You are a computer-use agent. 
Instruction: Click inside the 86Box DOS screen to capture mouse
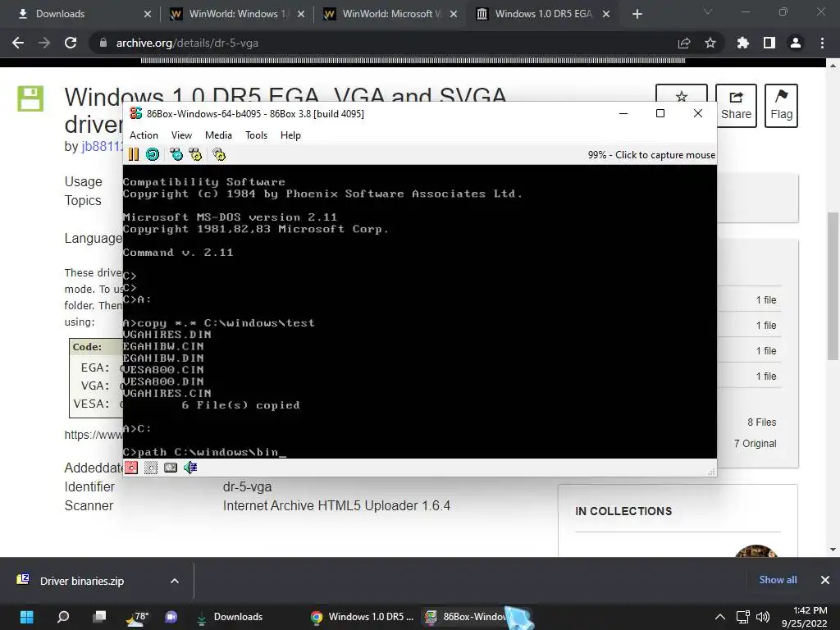pos(419,311)
